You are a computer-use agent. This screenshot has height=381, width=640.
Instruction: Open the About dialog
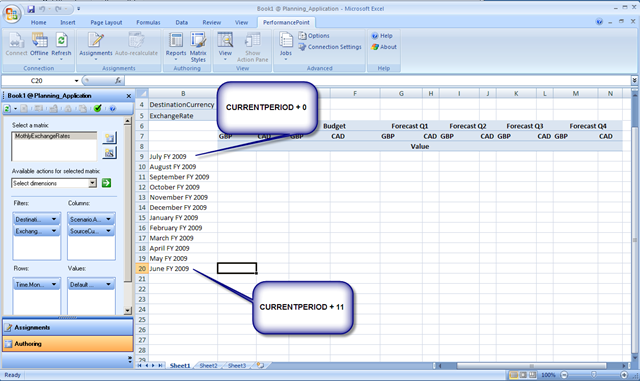pos(384,47)
